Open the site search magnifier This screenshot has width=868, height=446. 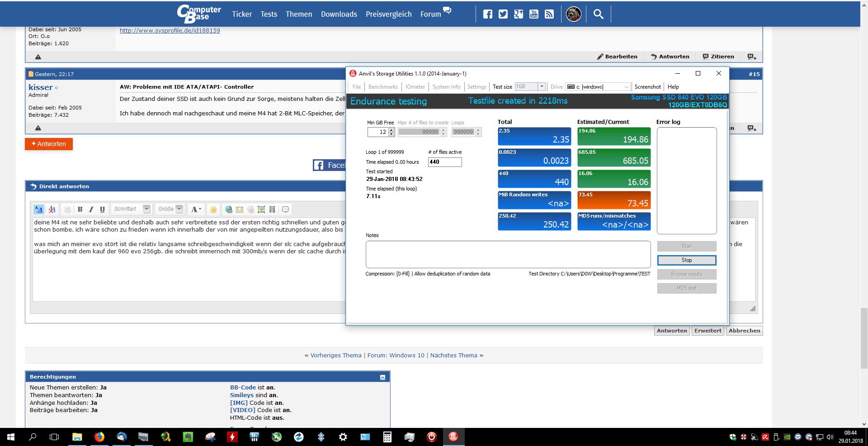click(598, 14)
